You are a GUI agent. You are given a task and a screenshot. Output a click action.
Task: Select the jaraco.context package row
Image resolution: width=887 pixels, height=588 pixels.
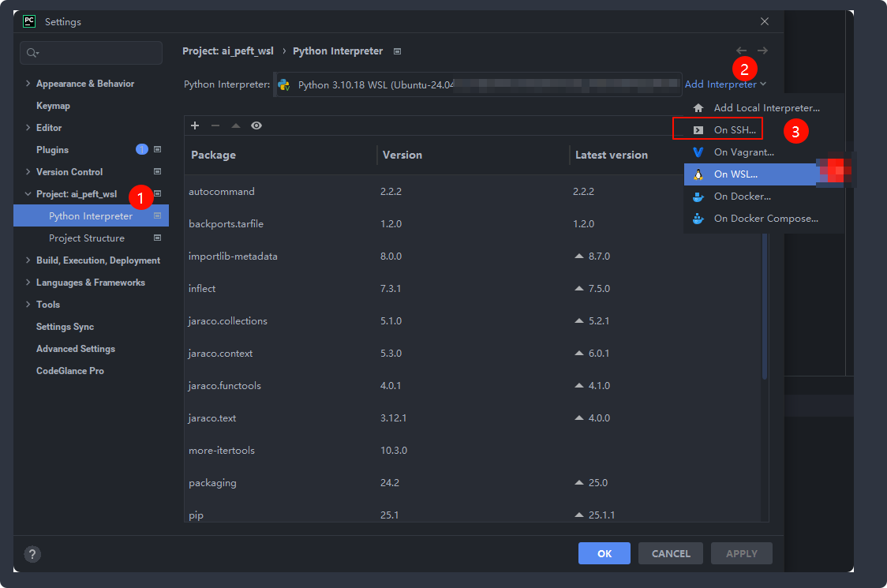pos(473,354)
